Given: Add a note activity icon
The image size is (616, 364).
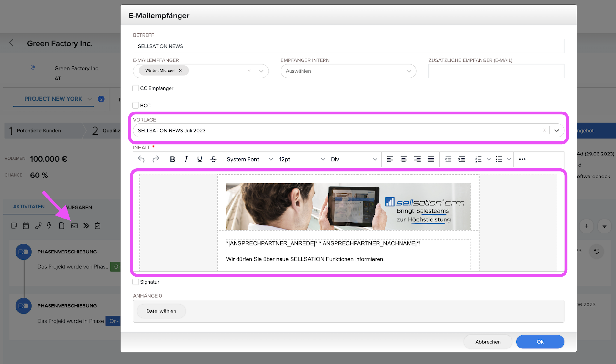Looking at the screenshot, I should click(x=14, y=226).
